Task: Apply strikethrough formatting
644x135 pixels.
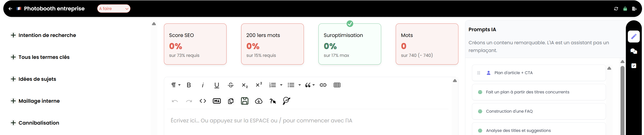Action: [x=231, y=85]
